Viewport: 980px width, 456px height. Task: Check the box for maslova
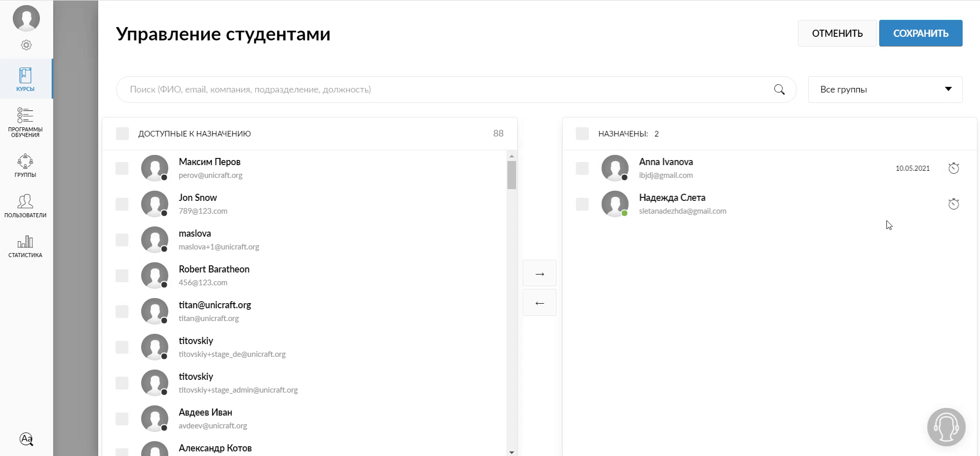pyautogui.click(x=122, y=240)
